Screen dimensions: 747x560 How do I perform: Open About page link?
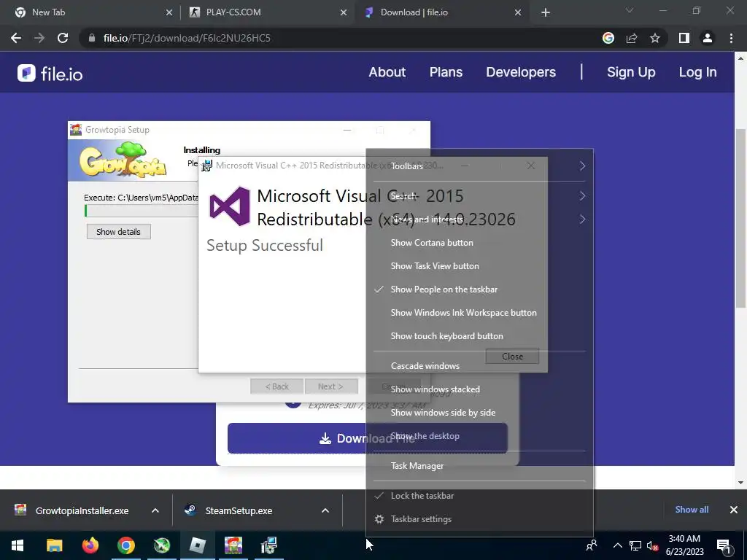387,72
